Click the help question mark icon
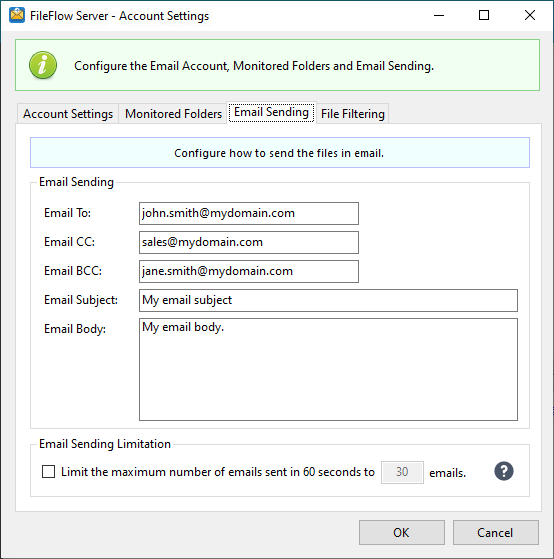Viewport: 554px width, 559px height. pyautogui.click(x=504, y=471)
